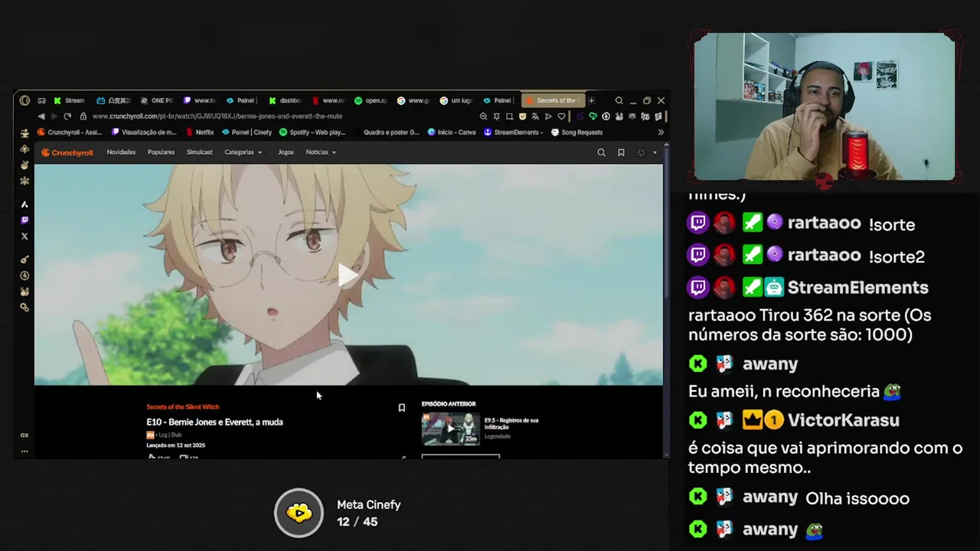Click the translate icon in address bar

pyautogui.click(x=535, y=116)
